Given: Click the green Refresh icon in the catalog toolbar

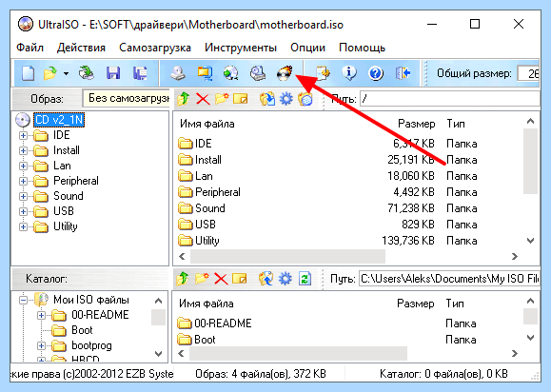Looking at the screenshot, I should tap(305, 279).
